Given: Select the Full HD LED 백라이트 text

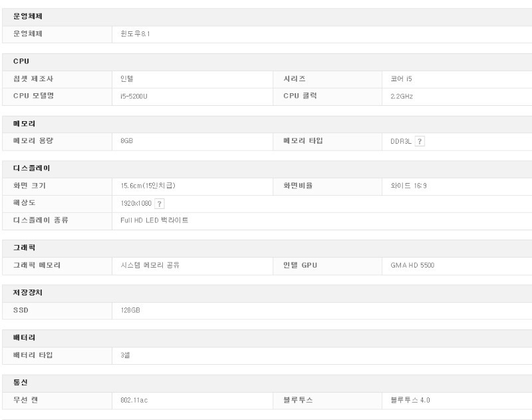Looking at the screenshot, I should point(154,220).
